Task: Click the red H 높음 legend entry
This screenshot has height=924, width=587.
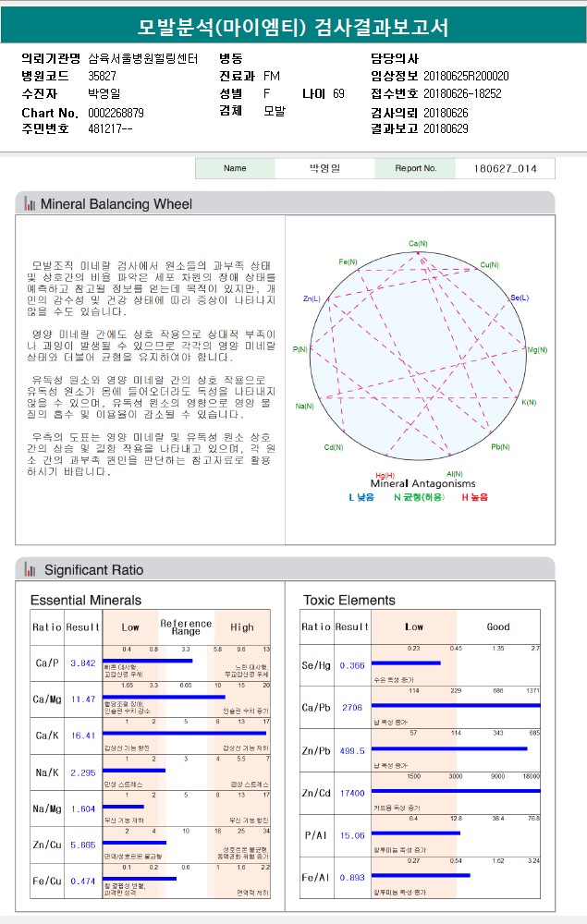Action: tap(475, 497)
